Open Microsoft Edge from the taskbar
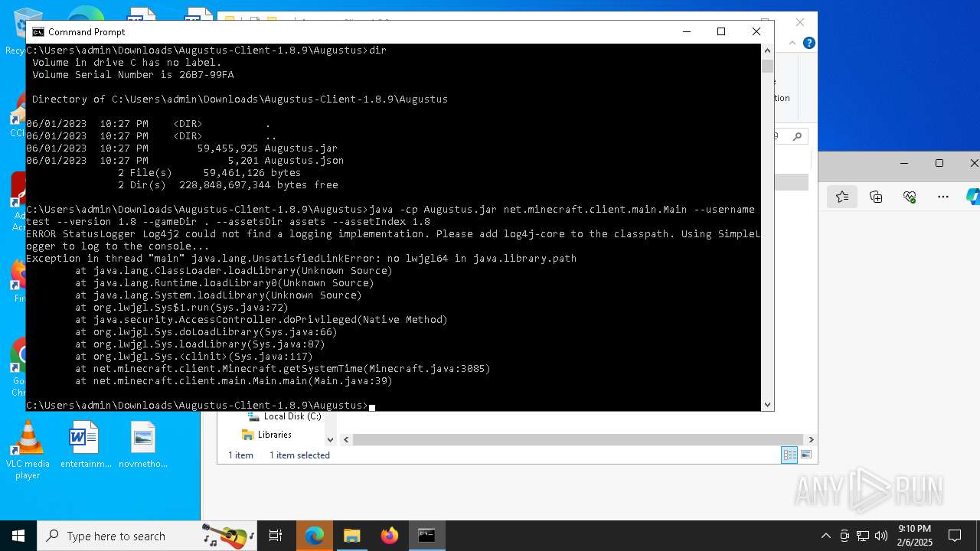Screen dimensions: 980x551 tap(315, 536)
